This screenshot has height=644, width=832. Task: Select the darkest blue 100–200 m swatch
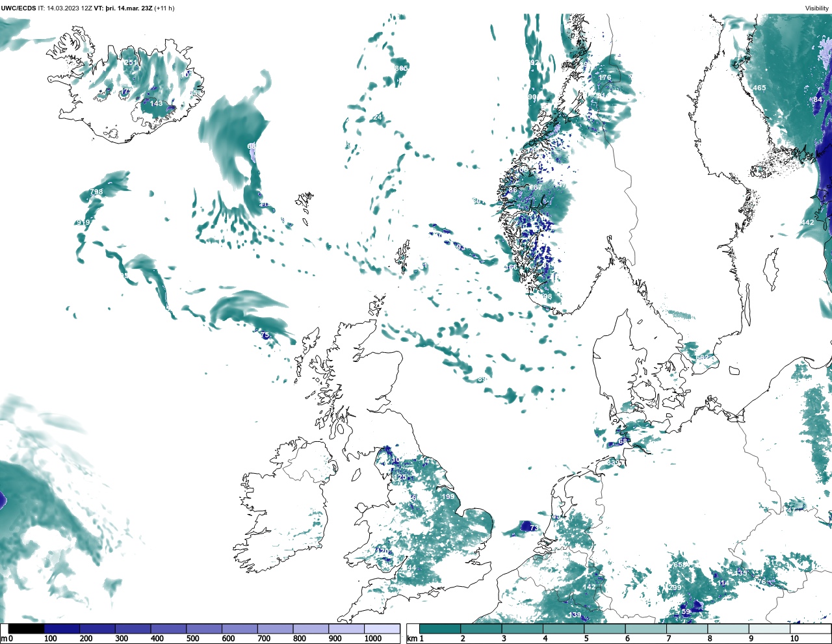click(x=62, y=628)
